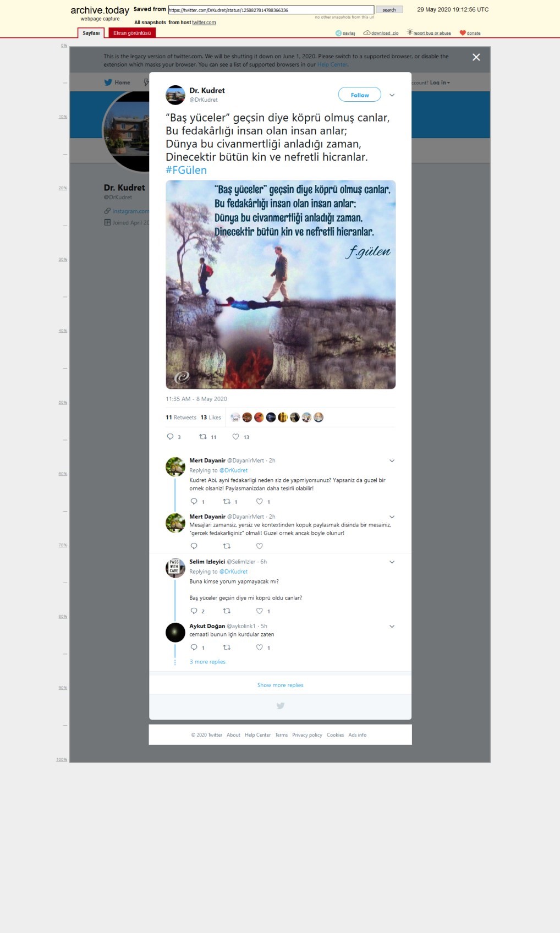Follow Dr. Kudret
The image size is (560, 933).
coord(360,95)
